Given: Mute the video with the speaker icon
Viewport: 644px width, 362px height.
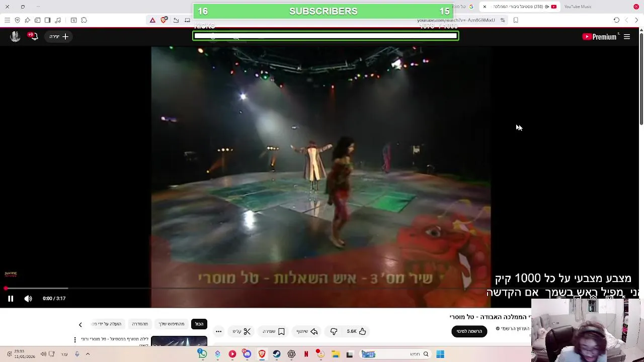Looking at the screenshot, I should pos(28,299).
